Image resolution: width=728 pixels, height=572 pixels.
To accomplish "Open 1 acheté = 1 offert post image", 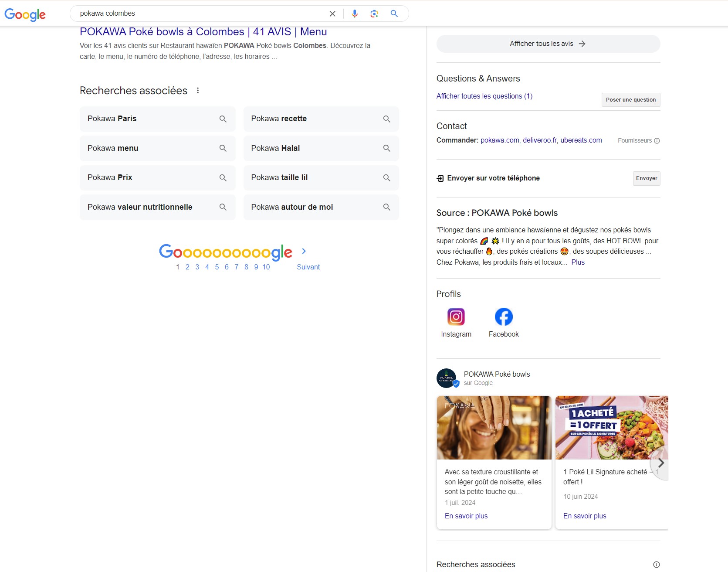I will point(612,428).
